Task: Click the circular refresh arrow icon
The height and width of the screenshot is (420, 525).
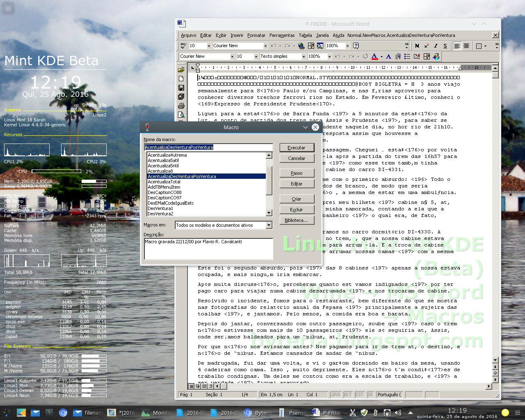Action: 365,56
